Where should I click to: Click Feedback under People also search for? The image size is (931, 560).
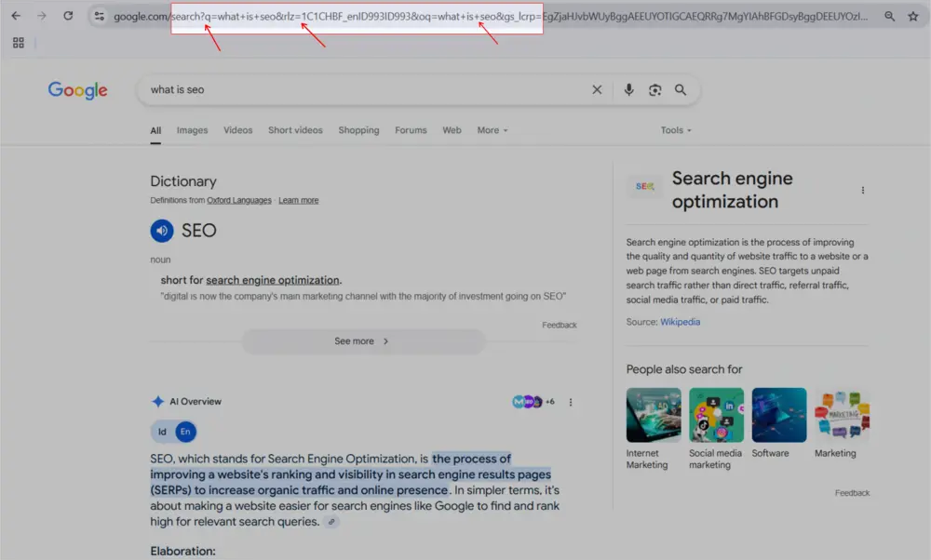852,493
